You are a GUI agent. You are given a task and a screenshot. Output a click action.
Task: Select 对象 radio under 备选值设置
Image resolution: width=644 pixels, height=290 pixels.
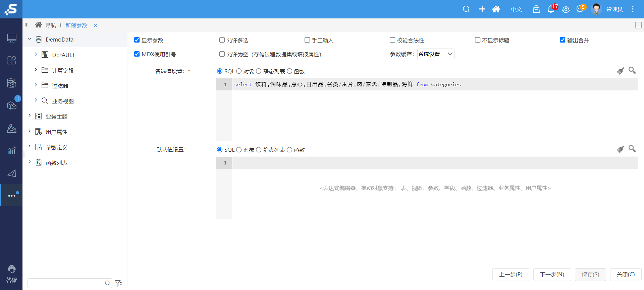coord(239,71)
